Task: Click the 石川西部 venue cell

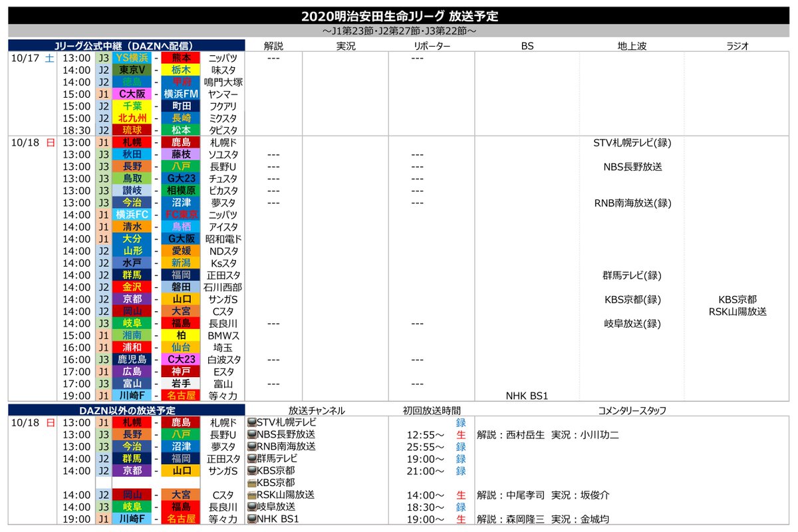Action: [223, 287]
